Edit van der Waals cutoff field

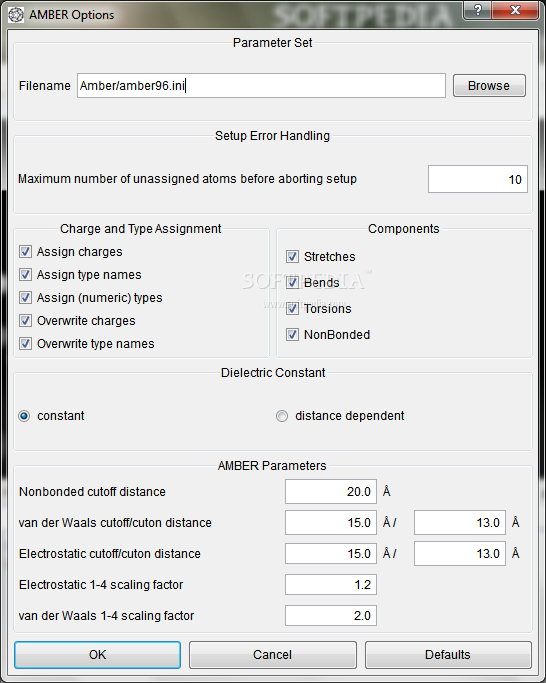coord(331,523)
